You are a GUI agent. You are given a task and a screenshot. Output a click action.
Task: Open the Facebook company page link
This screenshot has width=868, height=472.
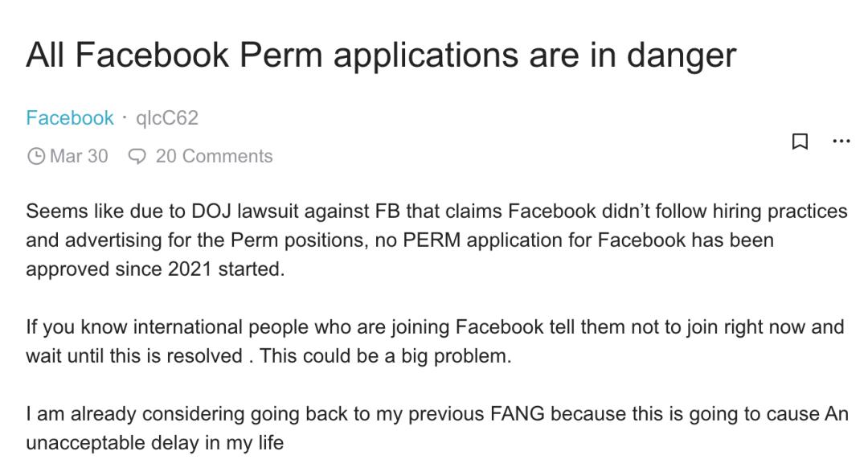(70, 118)
